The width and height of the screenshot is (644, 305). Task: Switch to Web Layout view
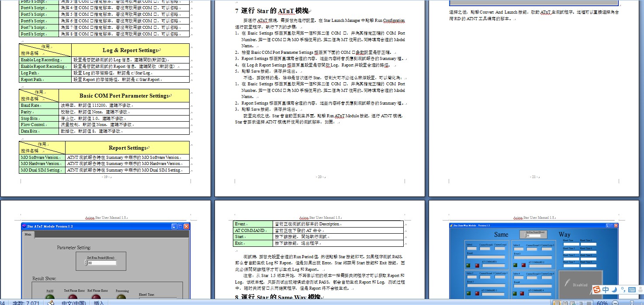click(x=572, y=303)
